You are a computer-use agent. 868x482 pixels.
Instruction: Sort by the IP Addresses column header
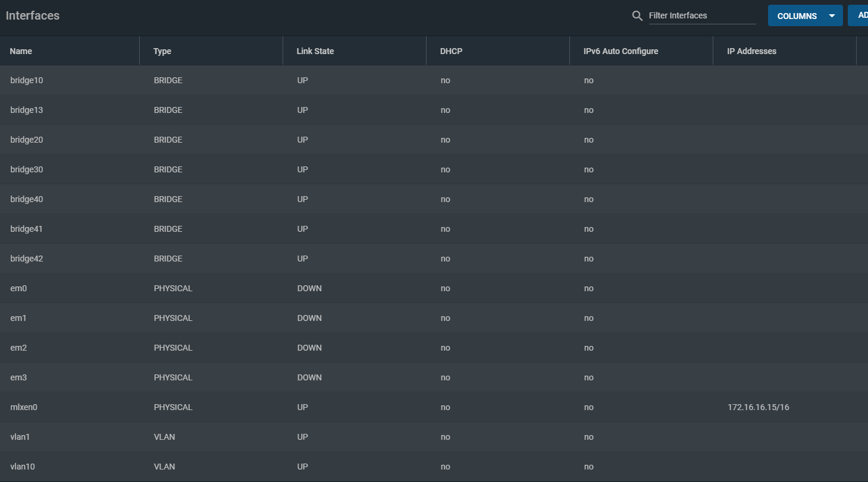click(751, 51)
